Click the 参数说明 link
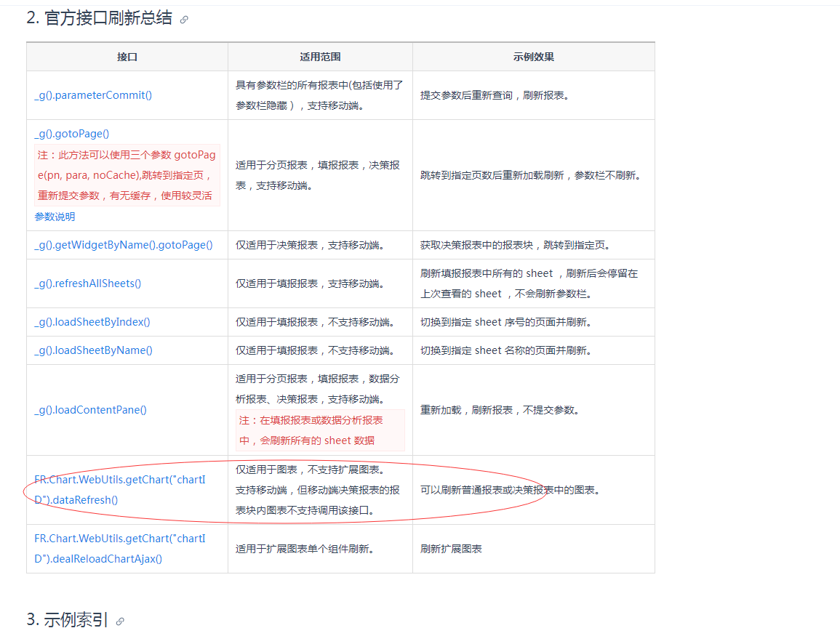 coord(55,217)
